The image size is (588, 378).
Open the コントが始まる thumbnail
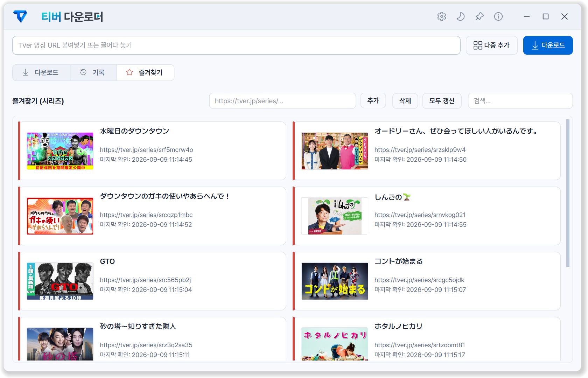coord(335,281)
